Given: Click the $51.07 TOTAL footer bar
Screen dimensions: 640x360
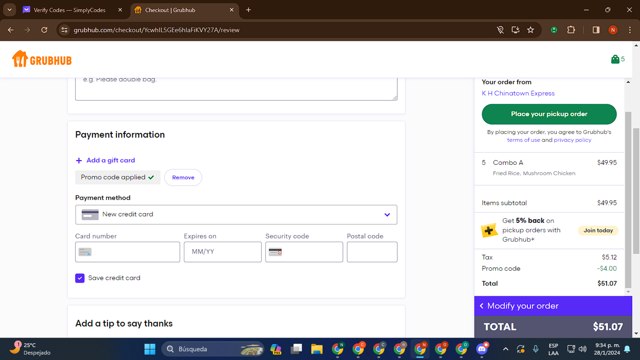Looking at the screenshot, I should [x=553, y=327].
